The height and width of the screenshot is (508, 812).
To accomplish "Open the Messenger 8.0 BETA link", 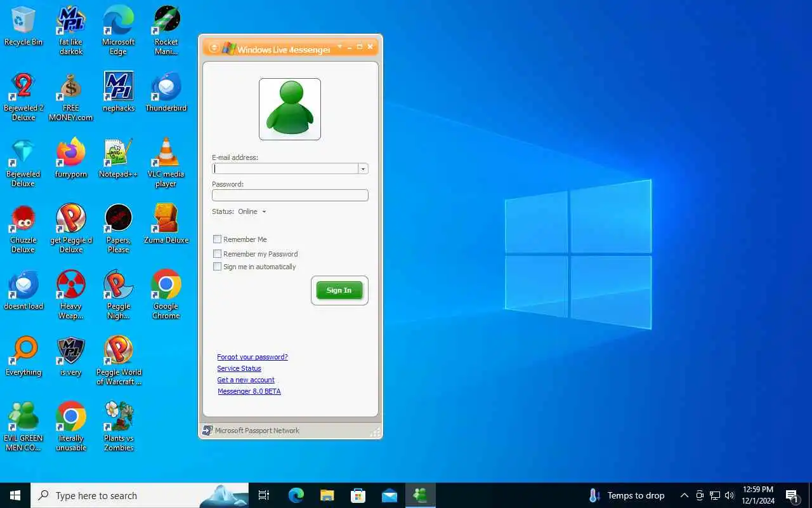I will 249,391.
